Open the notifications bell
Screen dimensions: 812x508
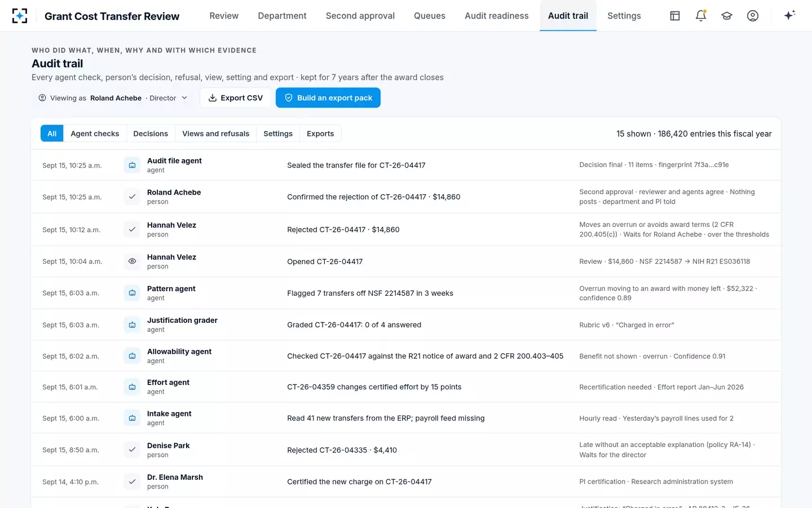pyautogui.click(x=701, y=16)
